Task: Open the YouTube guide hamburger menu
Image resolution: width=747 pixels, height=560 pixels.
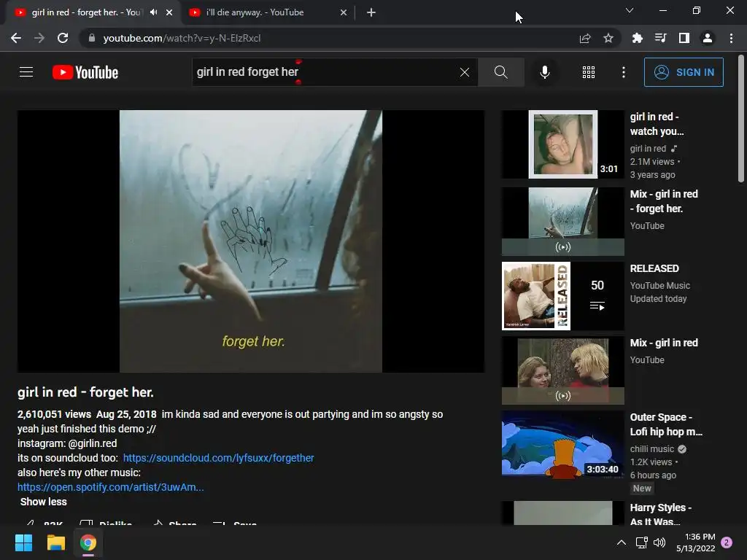Action: tap(26, 72)
